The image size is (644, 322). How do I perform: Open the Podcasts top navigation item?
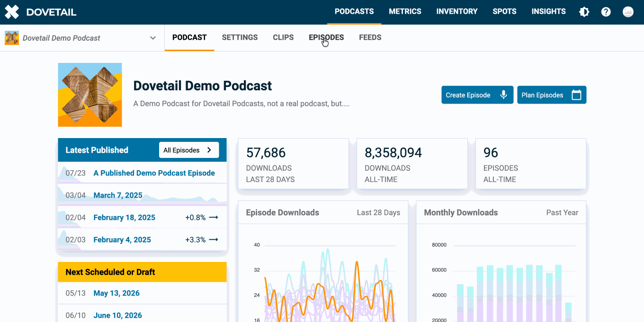(x=354, y=12)
